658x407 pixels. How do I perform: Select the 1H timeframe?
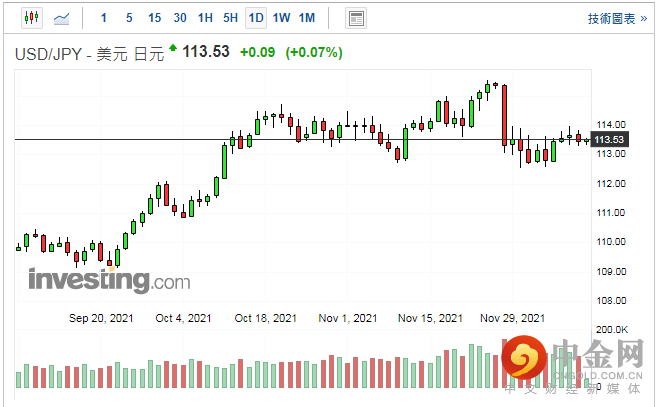point(205,18)
